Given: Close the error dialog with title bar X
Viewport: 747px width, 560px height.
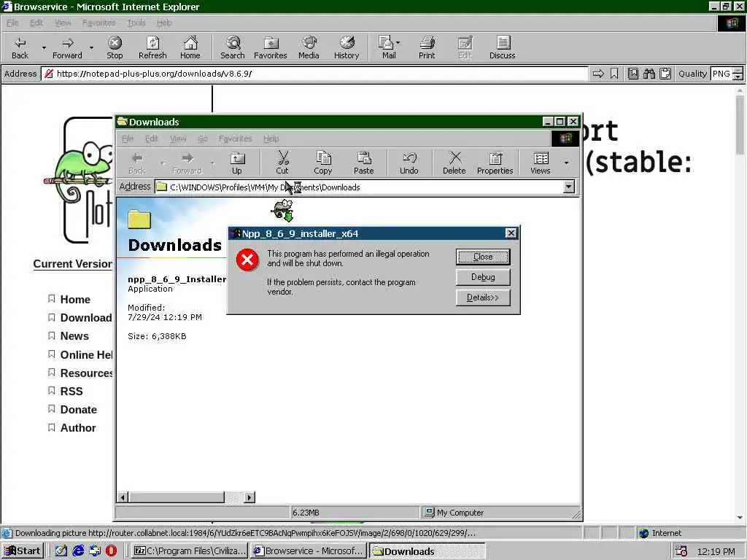Looking at the screenshot, I should click(x=511, y=233).
